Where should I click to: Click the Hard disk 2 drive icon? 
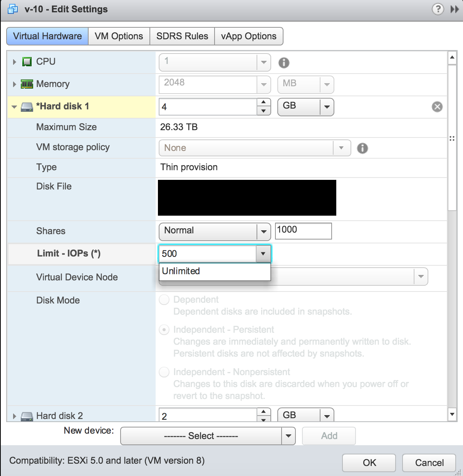[26, 416]
